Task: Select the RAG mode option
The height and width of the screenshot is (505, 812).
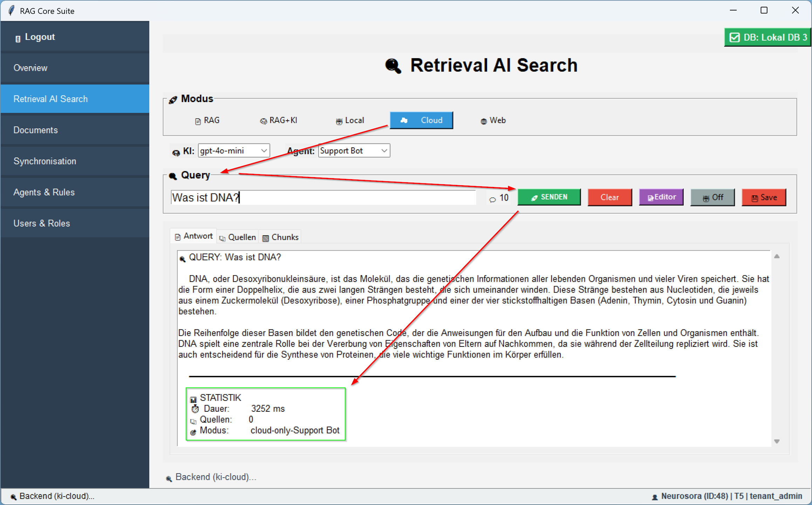Action: [x=207, y=120]
